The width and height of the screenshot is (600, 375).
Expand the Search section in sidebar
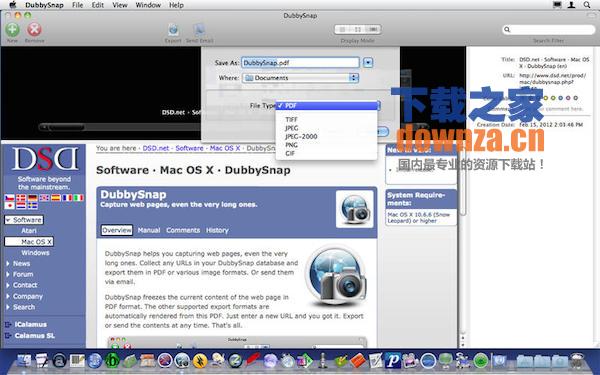coord(8,307)
